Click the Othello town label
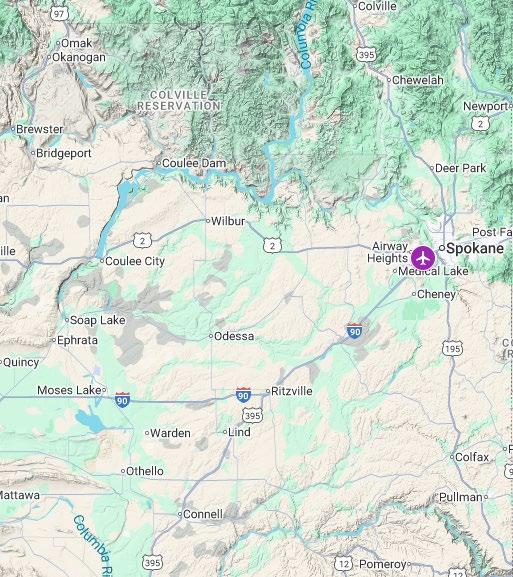513x577 pixels. pos(145,471)
